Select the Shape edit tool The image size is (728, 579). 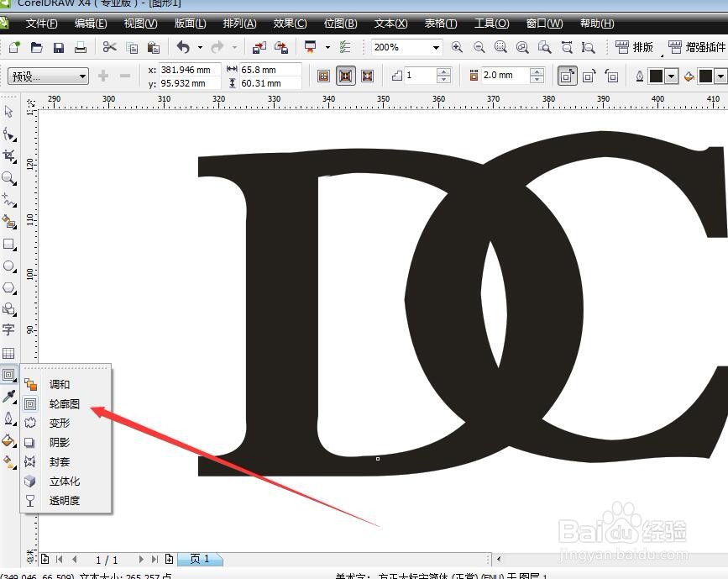(x=9, y=134)
